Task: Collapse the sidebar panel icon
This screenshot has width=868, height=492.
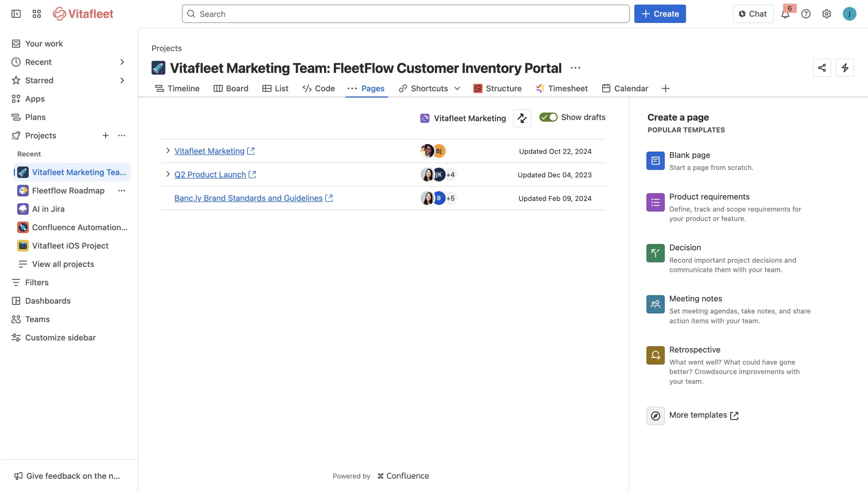Action: [x=16, y=14]
